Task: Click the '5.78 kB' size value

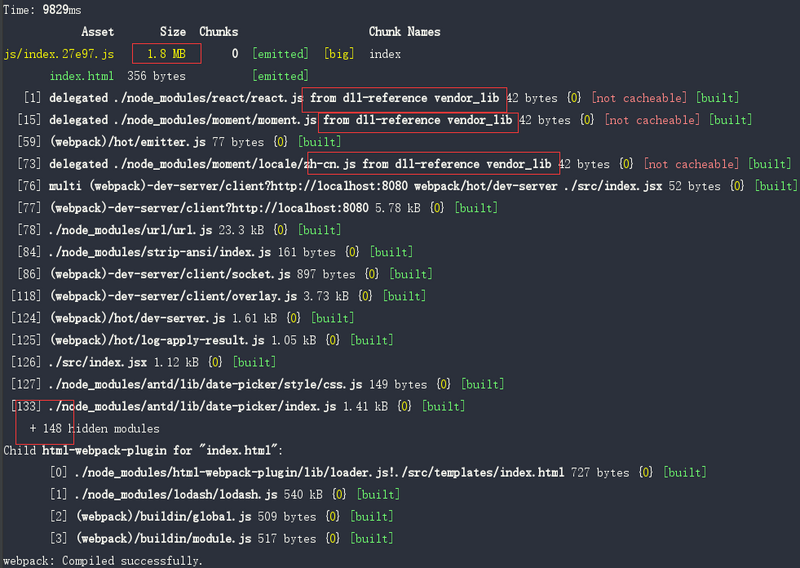Action: tap(398, 208)
